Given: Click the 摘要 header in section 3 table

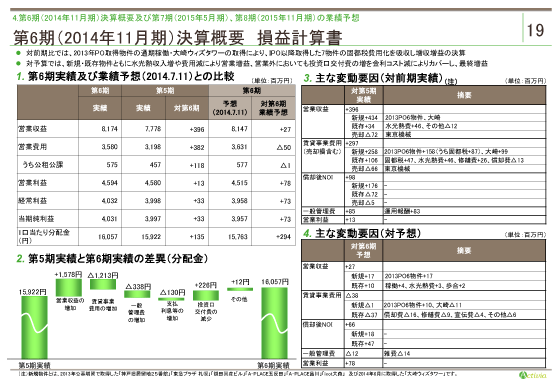Looking at the screenshot, I should coord(465,95).
